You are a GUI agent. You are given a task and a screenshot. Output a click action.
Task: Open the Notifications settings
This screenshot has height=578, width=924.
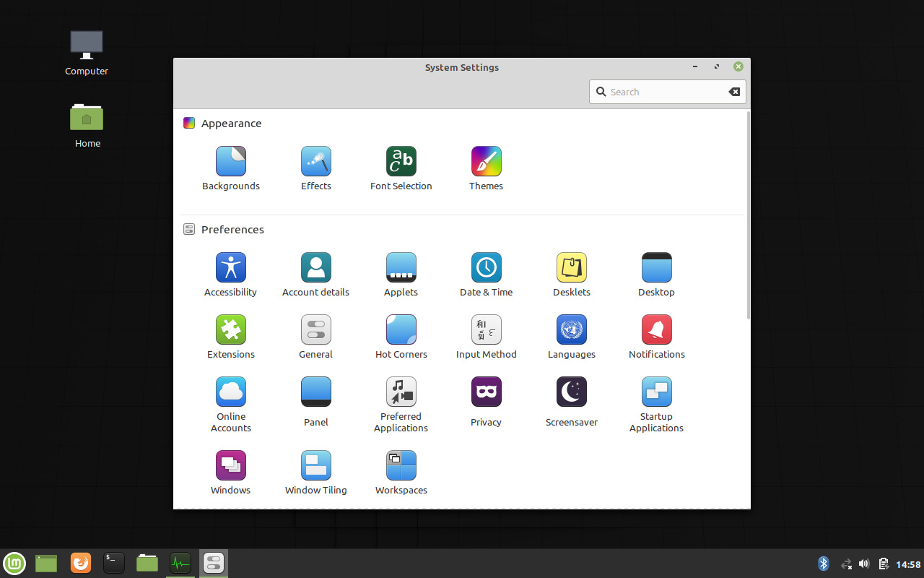click(x=657, y=337)
